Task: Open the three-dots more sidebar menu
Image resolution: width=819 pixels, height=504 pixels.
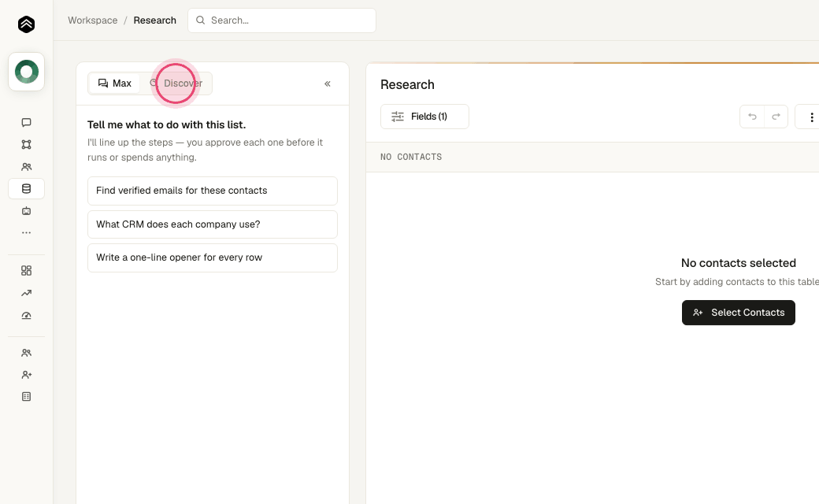Action: (x=26, y=232)
